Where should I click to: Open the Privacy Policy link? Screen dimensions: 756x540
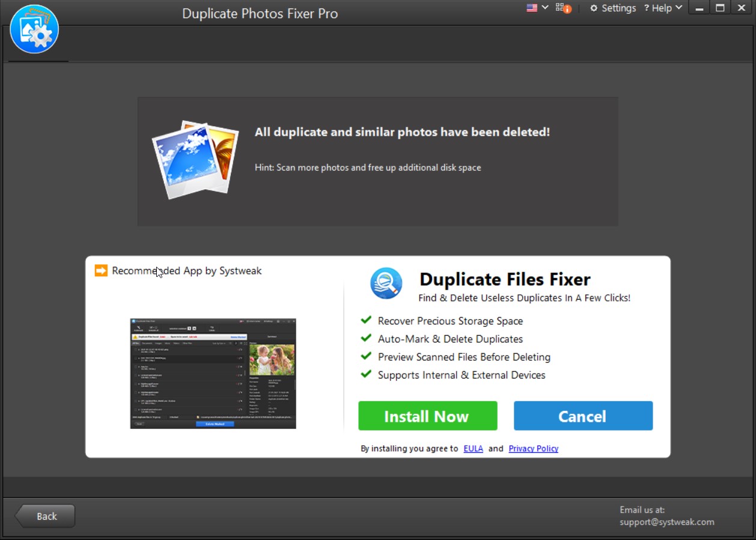[x=533, y=448]
